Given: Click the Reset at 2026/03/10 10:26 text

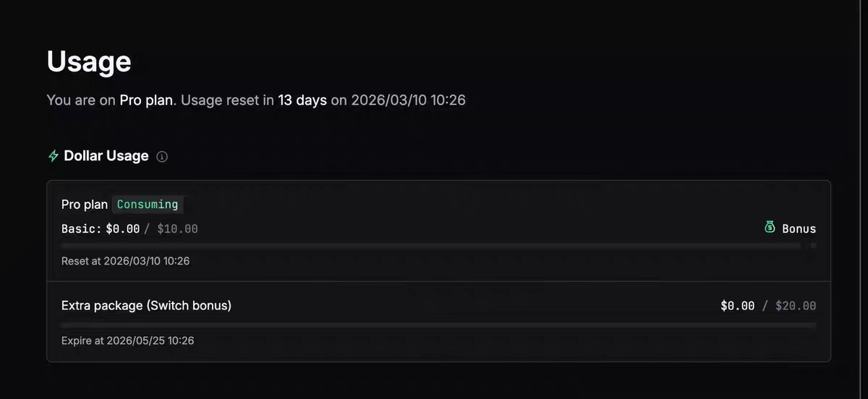Looking at the screenshot, I should point(125,261).
